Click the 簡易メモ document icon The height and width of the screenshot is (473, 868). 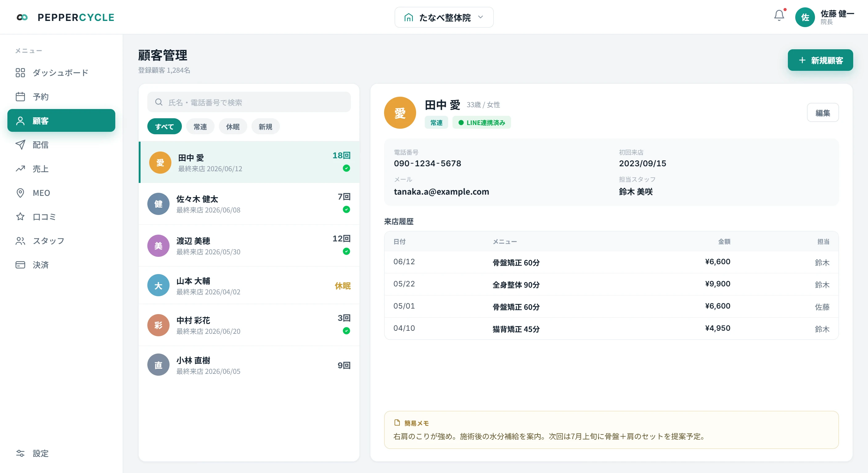pyautogui.click(x=397, y=422)
